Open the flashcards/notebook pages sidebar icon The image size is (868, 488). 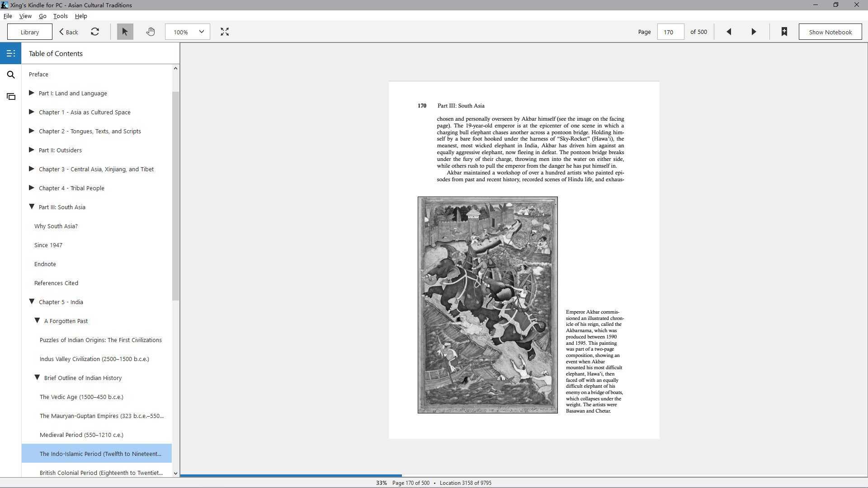[x=11, y=96]
